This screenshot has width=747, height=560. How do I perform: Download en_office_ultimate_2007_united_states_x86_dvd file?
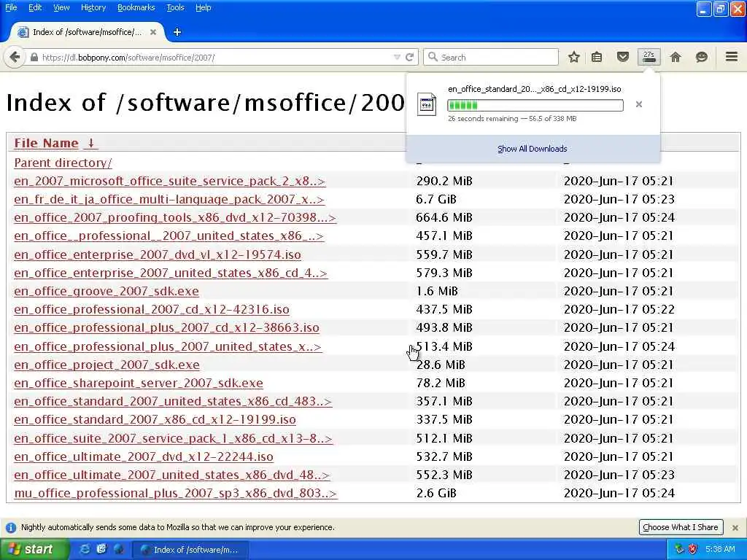pos(171,475)
